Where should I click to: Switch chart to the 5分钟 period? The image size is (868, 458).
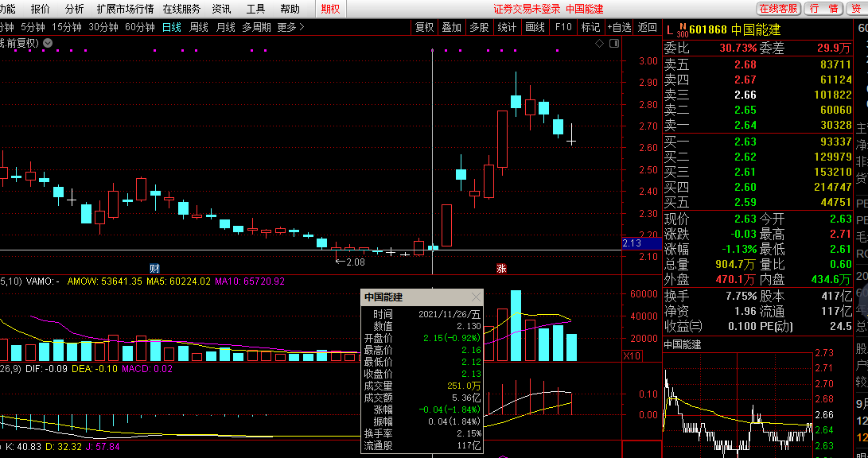click(33, 27)
